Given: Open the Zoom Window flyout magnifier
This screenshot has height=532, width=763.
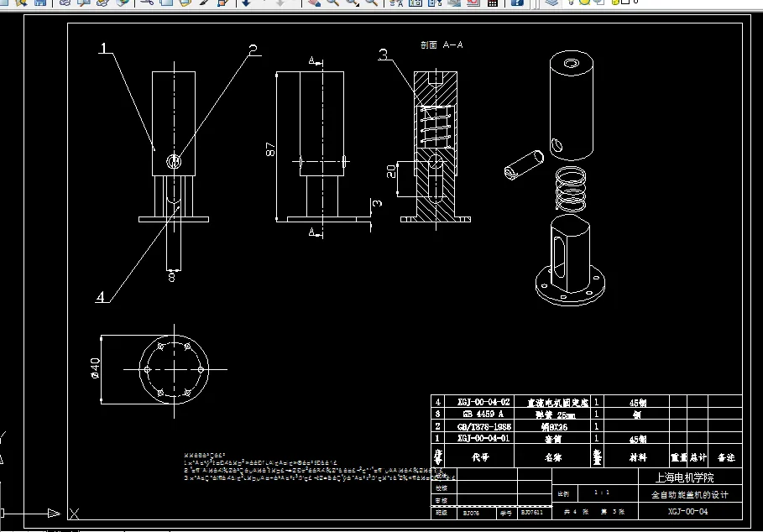Looking at the screenshot, I should pos(352,2).
